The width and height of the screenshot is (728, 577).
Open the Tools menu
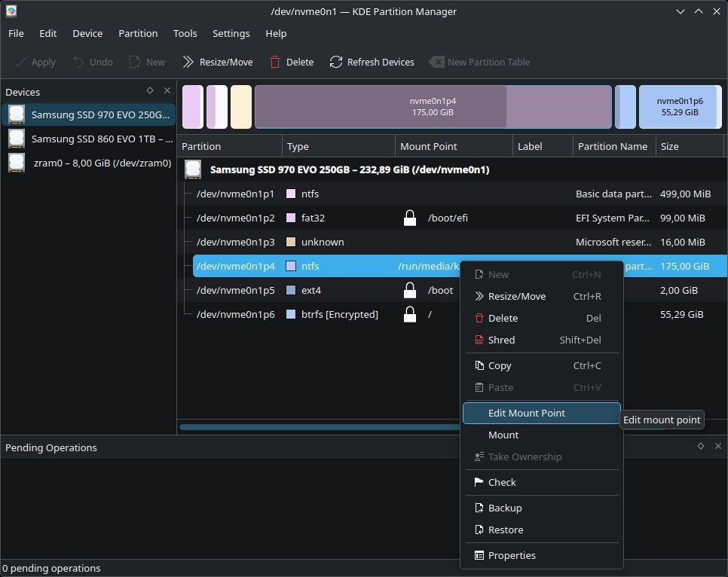pyautogui.click(x=185, y=33)
